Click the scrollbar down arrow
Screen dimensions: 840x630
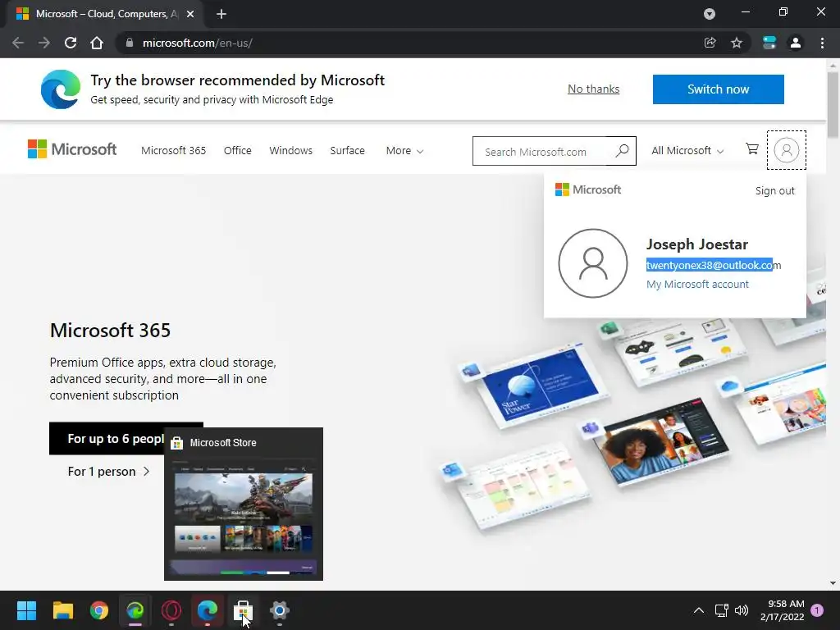833,583
